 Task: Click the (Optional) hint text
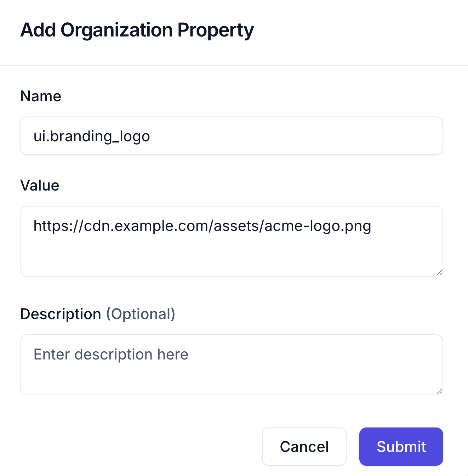coord(141,314)
